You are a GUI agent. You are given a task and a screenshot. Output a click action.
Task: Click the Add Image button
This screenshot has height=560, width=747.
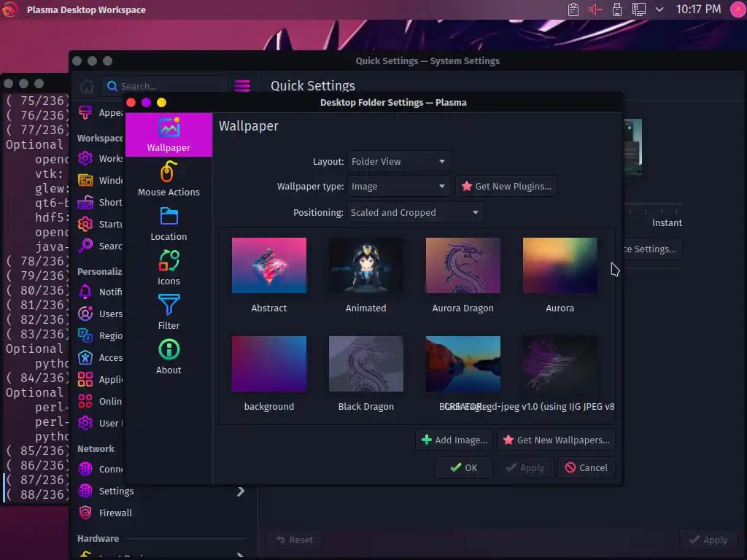pyautogui.click(x=454, y=440)
